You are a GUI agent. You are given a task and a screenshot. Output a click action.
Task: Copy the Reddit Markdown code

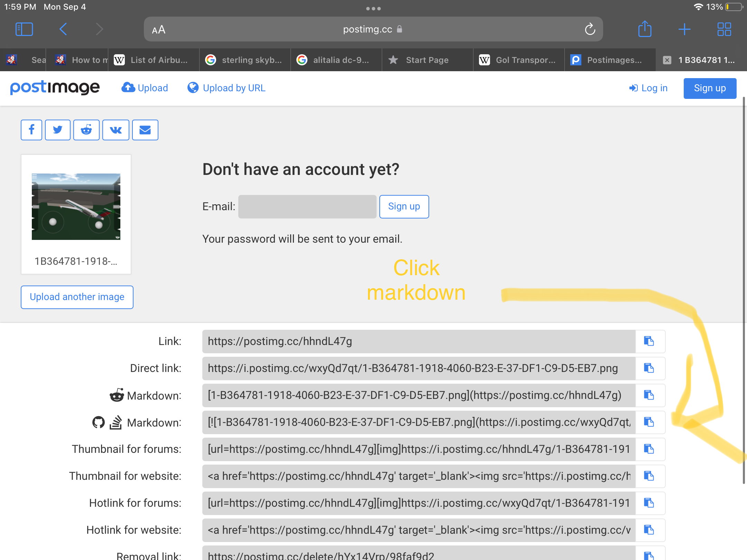(649, 395)
